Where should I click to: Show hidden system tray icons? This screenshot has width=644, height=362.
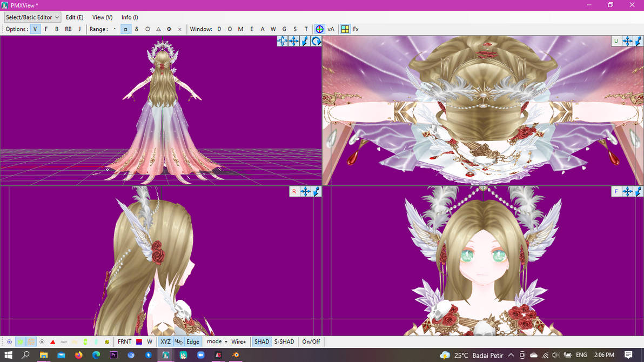point(511,355)
